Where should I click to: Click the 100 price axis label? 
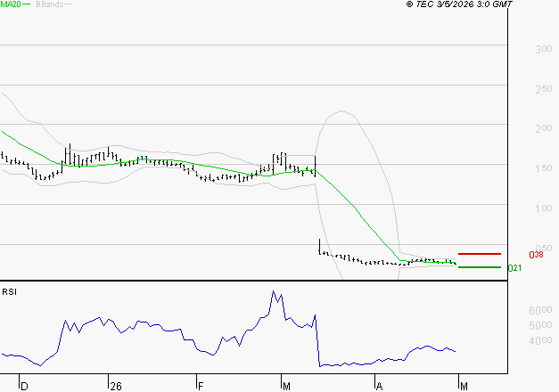pyautogui.click(x=544, y=208)
